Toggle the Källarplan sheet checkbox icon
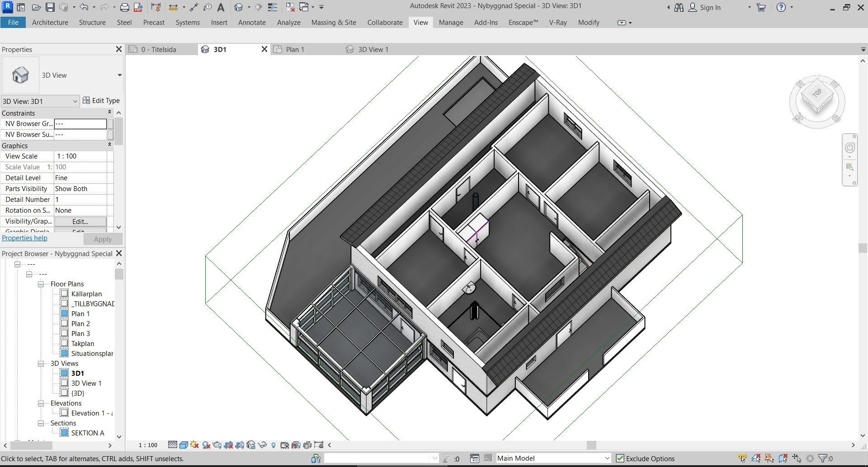Screen dimensions: 868x467 click(x=64, y=294)
